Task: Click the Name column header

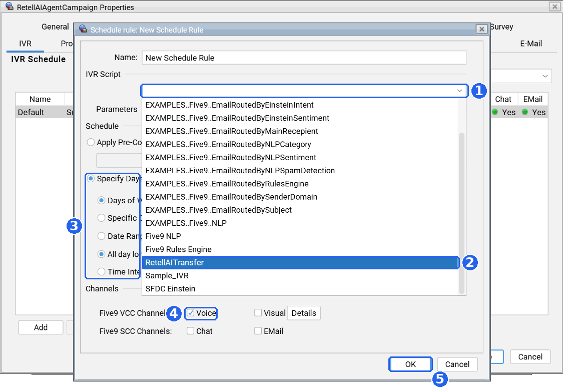Action: [x=40, y=99]
